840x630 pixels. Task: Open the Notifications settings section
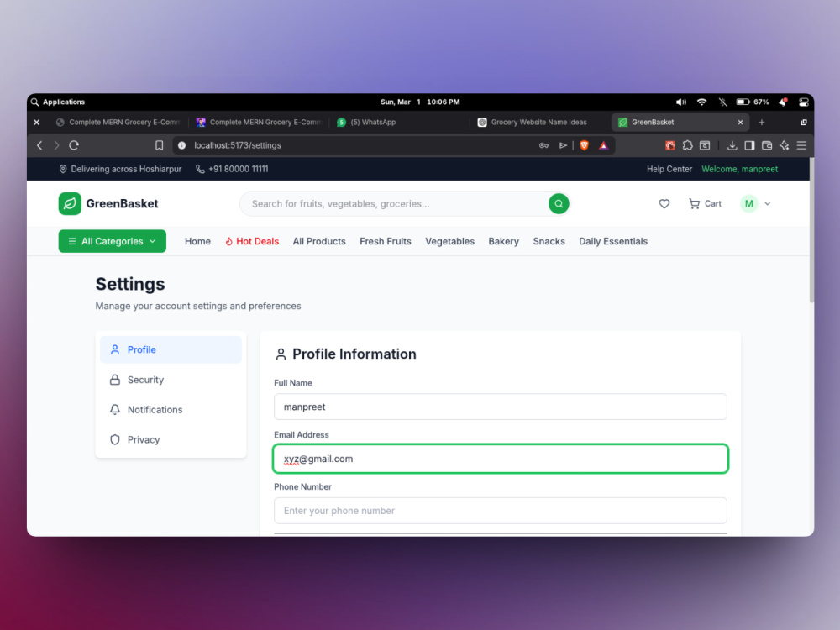click(171, 410)
